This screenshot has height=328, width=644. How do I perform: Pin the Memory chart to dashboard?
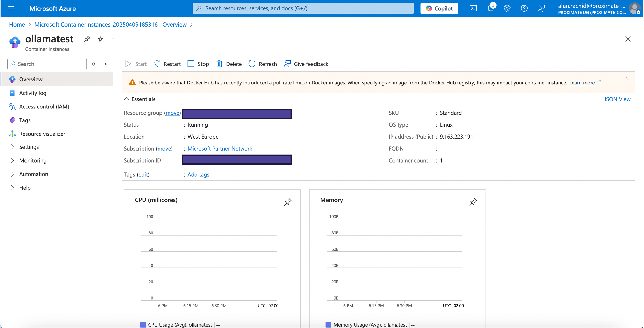click(473, 202)
